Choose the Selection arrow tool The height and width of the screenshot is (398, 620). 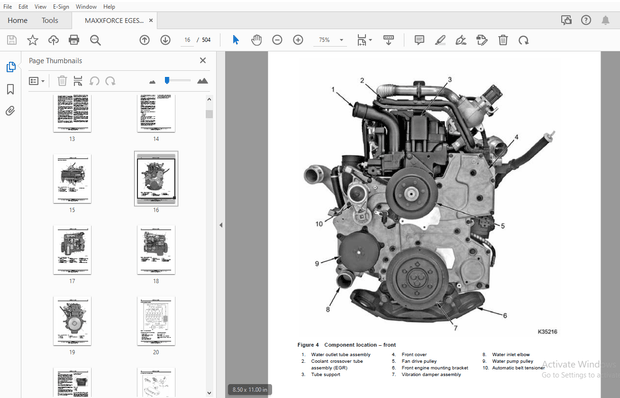click(236, 40)
